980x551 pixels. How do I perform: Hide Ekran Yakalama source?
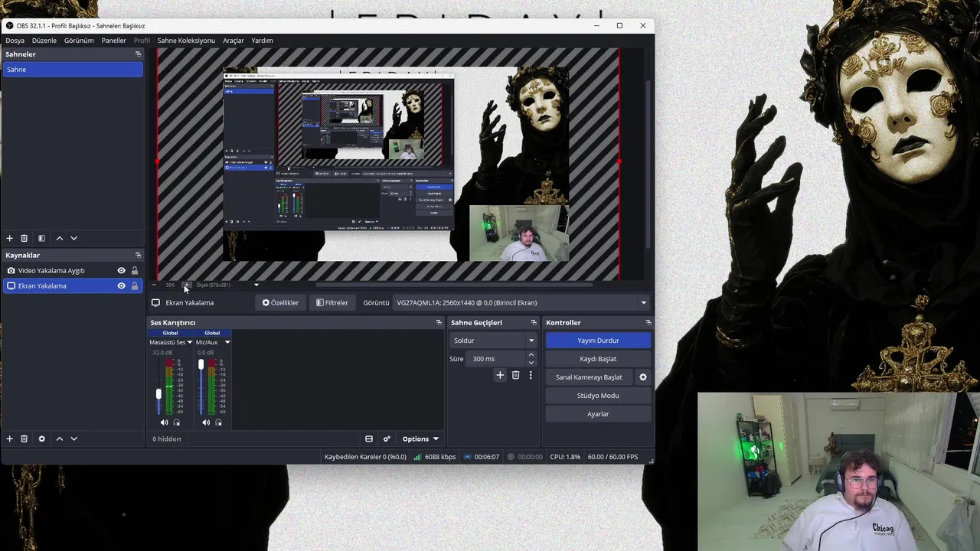coord(121,286)
